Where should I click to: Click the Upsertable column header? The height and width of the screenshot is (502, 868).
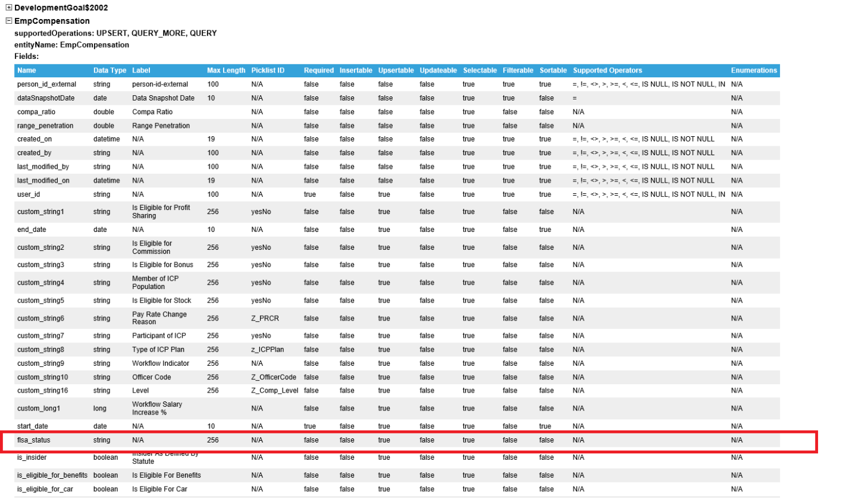pos(396,70)
